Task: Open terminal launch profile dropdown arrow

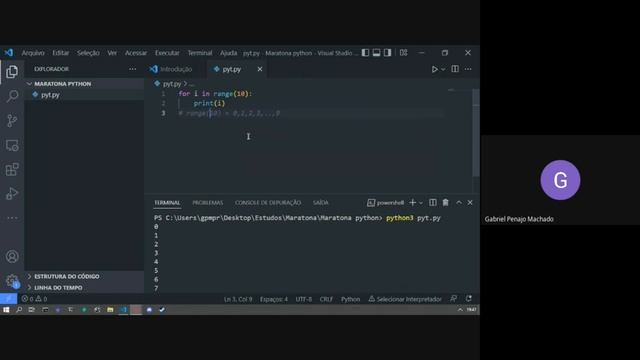Action: pyautogui.click(x=421, y=203)
